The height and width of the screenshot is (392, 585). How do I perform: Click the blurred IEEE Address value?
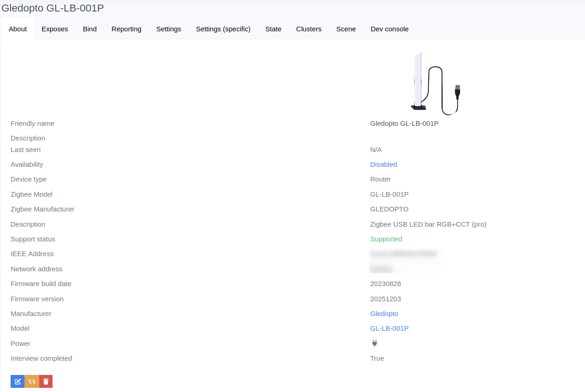404,254
